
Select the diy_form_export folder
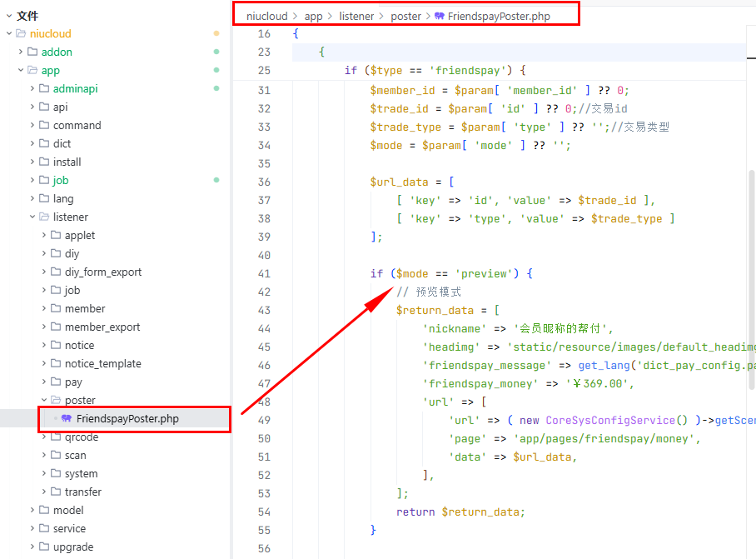(102, 272)
